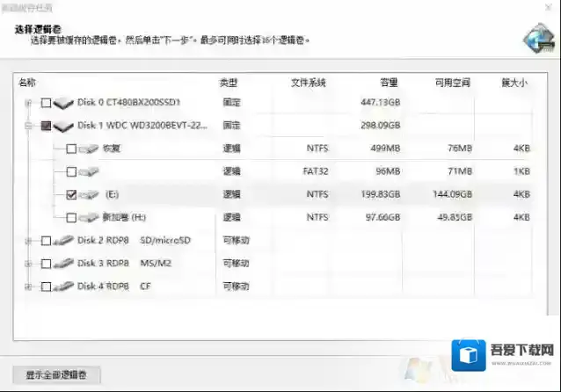Check the Disk 4 CF checkbox
The image size is (561, 392).
(46, 287)
